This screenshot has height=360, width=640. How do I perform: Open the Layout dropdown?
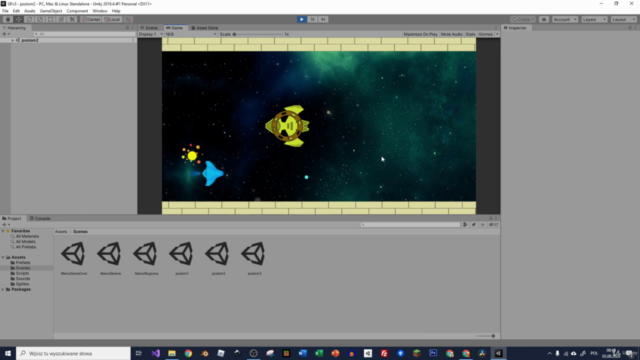(x=623, y=19)
